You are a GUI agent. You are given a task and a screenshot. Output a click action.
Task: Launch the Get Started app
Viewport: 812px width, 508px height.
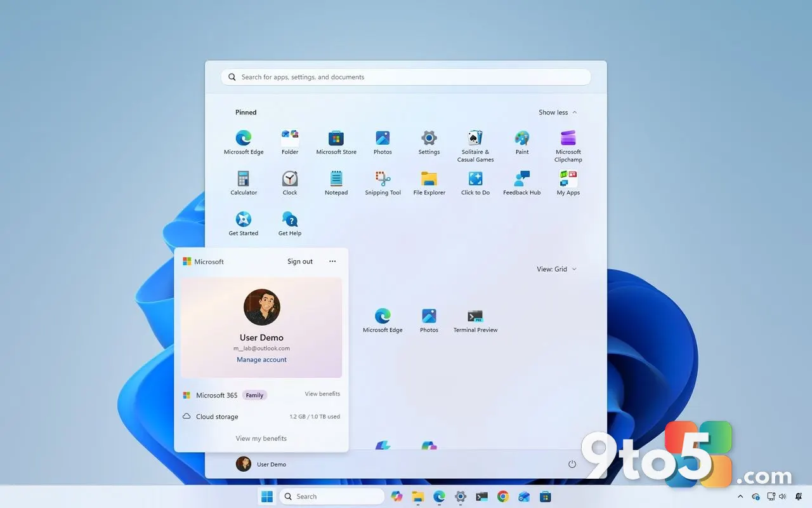(244, 224)
